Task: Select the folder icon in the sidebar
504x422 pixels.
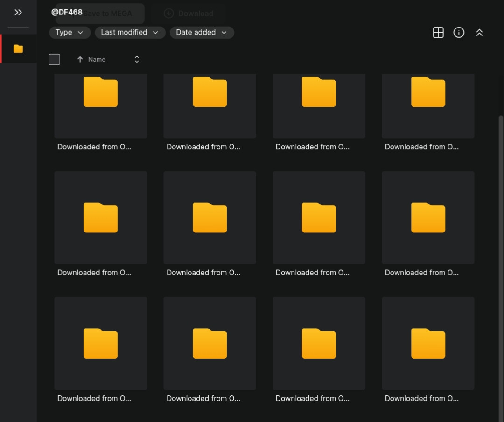Action: [x=18, y=49]
